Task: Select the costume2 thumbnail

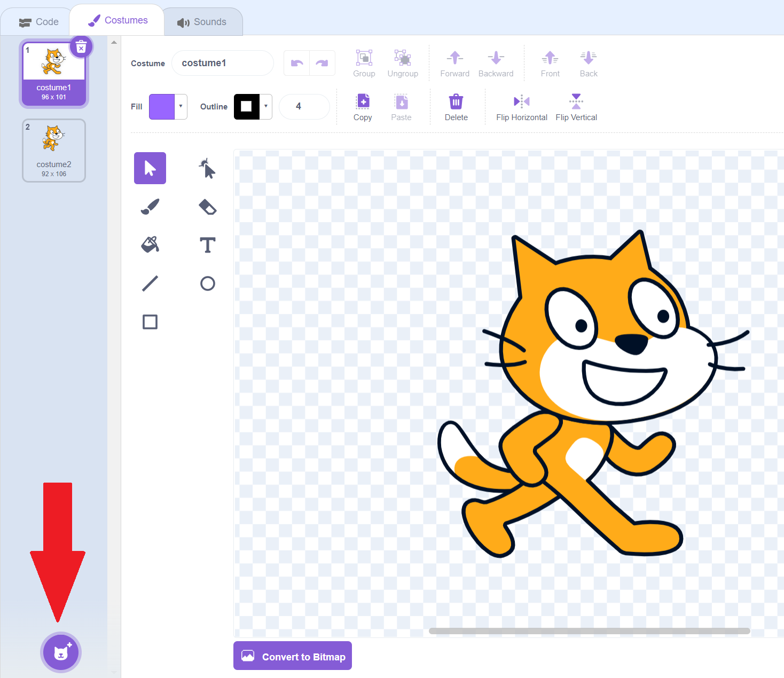Action: [54, 151]
